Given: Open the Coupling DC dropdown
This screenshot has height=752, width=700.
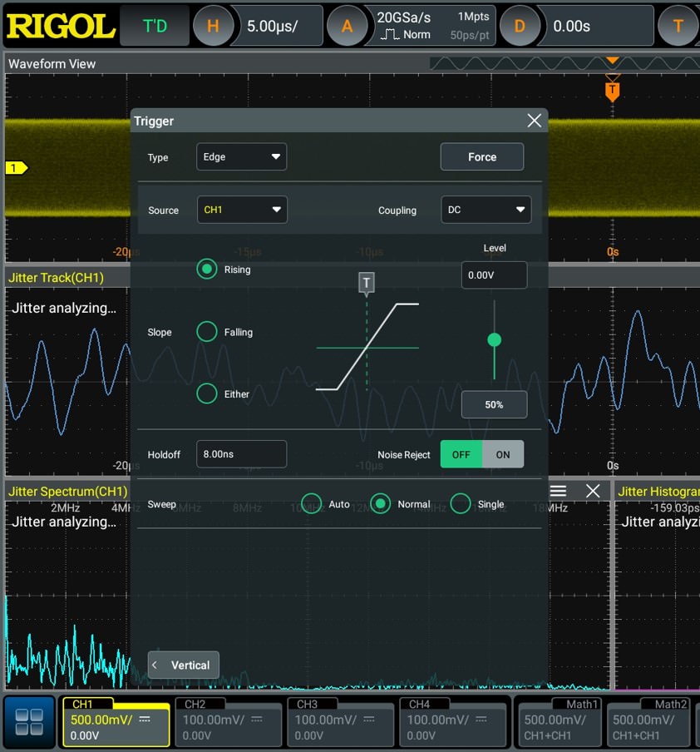Looking at the screenshot, I should click(486, 210).
